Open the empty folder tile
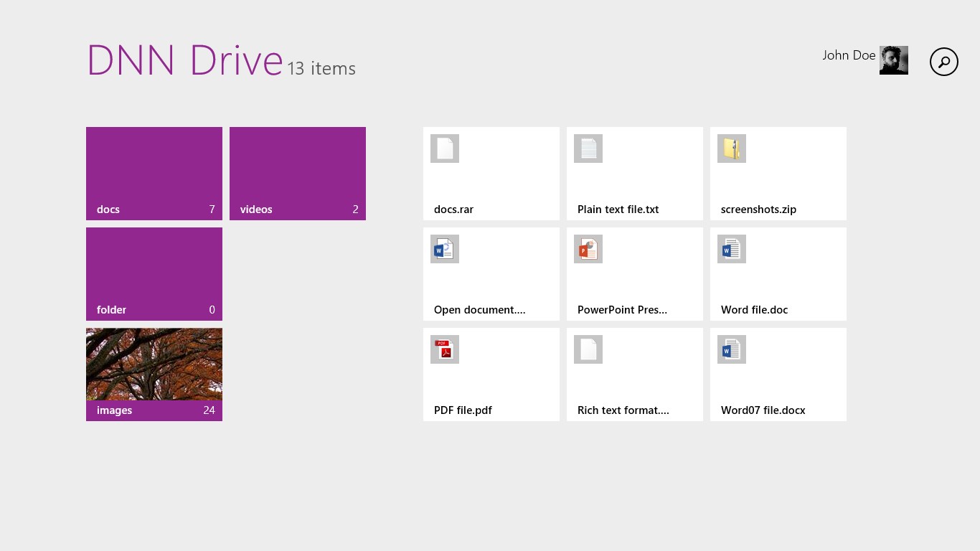 point(154,273)
